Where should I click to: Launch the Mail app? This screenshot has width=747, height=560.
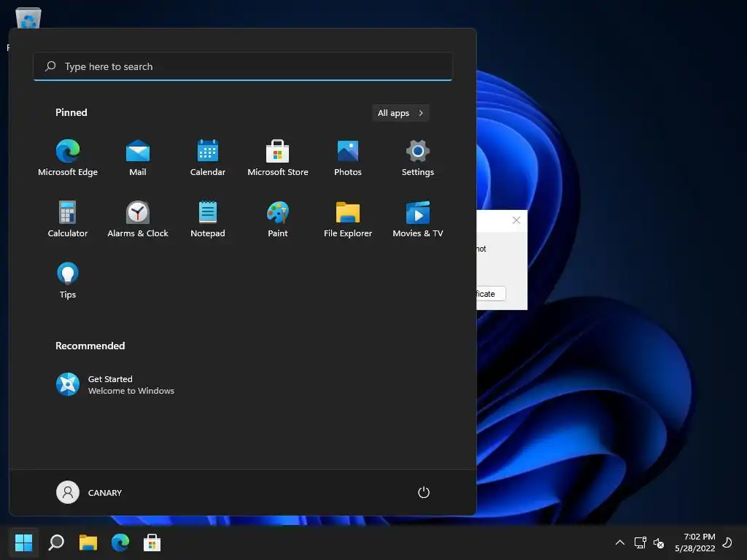pyautogui.click(x=138, y=158)
